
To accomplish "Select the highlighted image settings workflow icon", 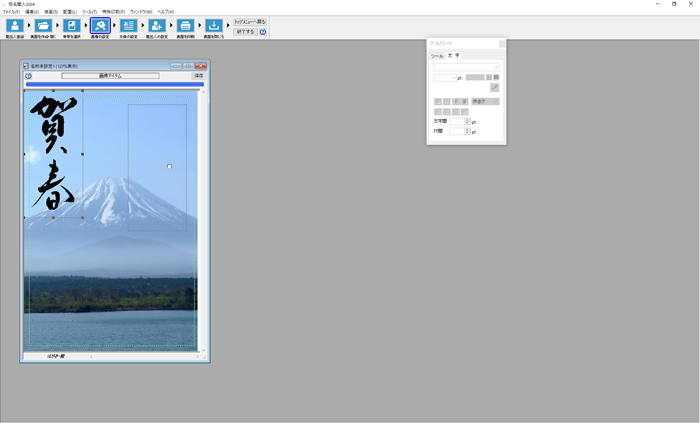I will (x=100, y=26).
